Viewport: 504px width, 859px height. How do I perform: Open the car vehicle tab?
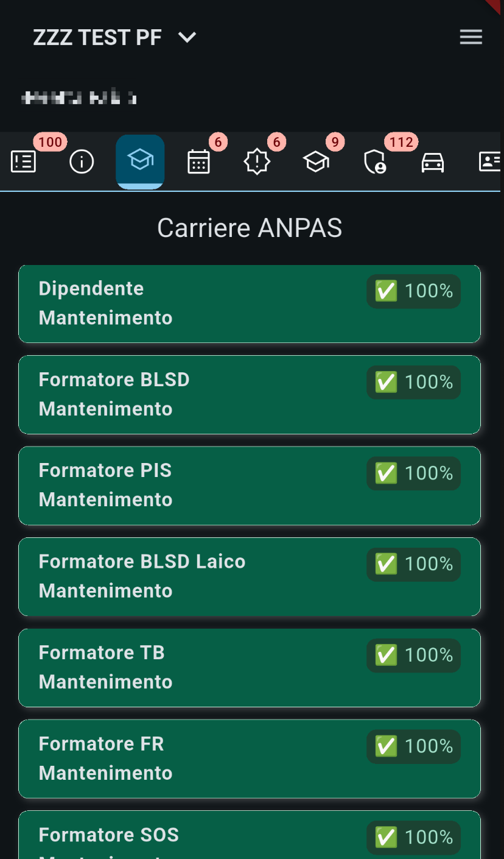pos(433,162)
